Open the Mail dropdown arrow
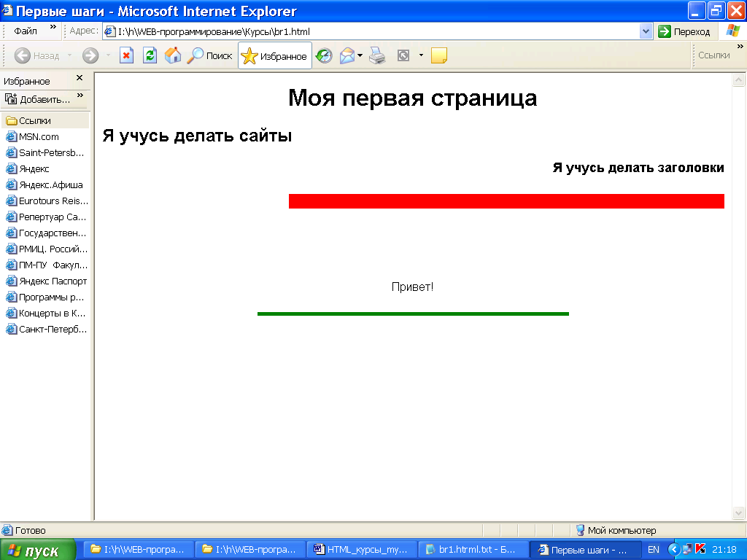The width and height of the screenshot is (747, 560). coord(360,55)
